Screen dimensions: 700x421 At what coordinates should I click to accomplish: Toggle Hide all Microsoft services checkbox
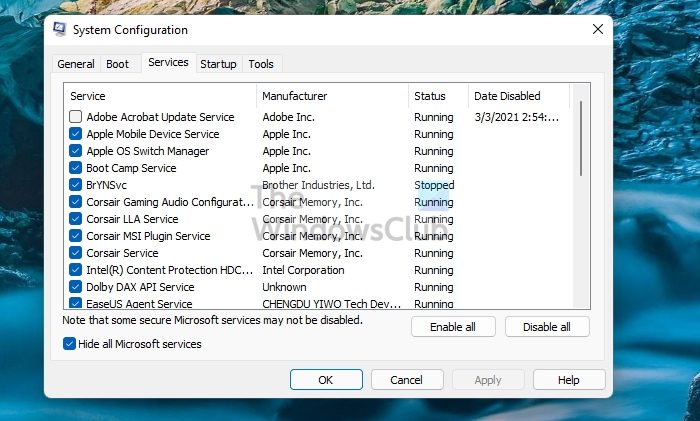(x=70, y=344)
